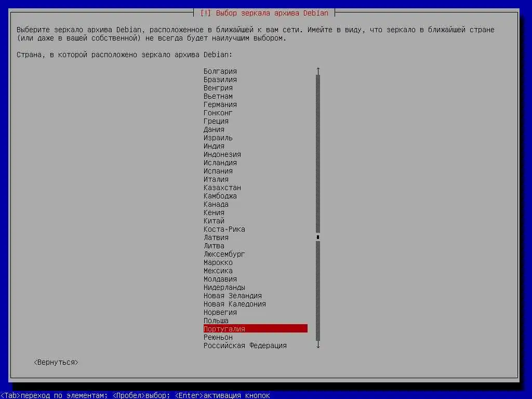The image size is (532, 399).
Task: Choose Нидерланды entry
Action: (224, 287)
